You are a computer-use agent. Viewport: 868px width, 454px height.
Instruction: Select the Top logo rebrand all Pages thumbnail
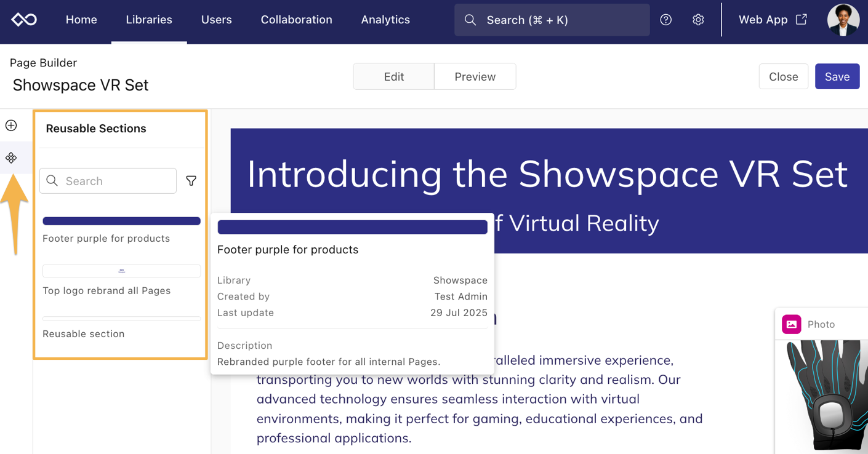(x=121, y=271)
